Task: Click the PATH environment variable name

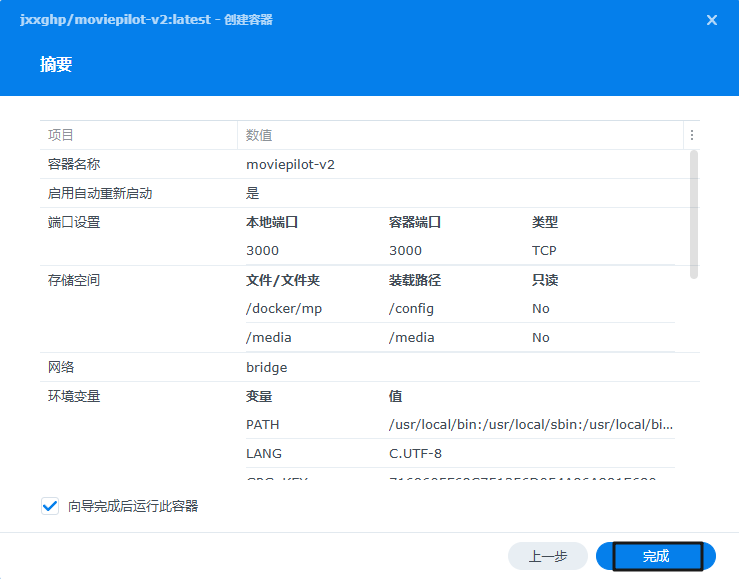Action: 263,425
